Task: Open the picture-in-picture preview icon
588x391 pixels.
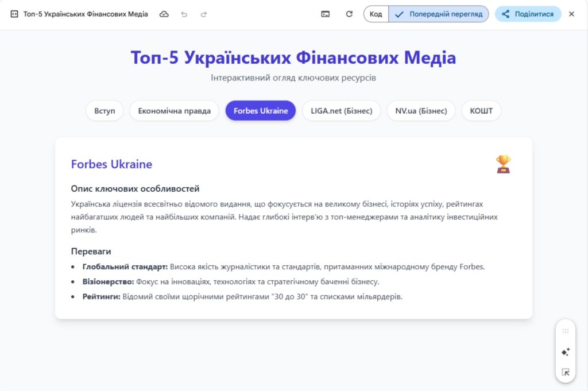Action: [x=326, y=13]
